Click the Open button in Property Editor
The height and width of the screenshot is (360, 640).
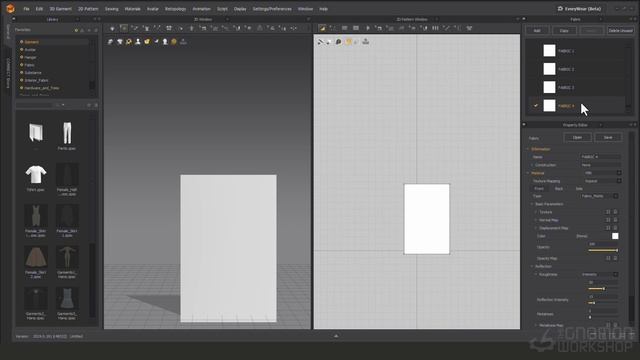click(577, 138)
